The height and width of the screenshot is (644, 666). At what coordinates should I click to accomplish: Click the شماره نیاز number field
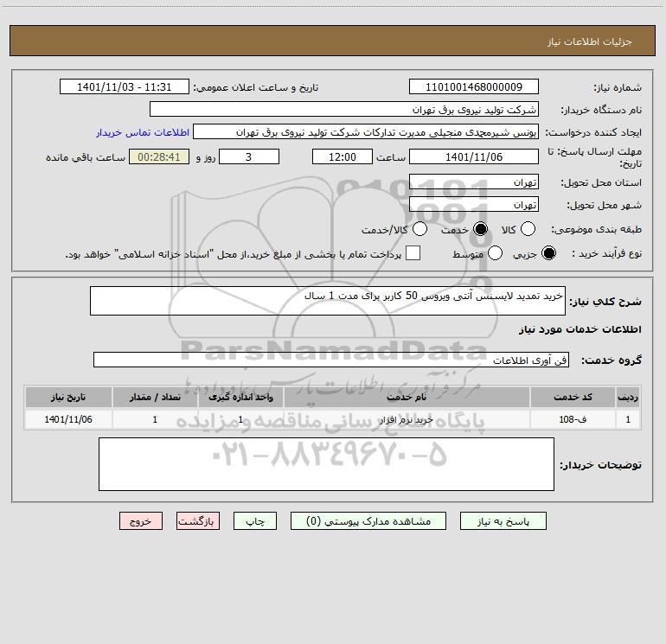point(474,86)
